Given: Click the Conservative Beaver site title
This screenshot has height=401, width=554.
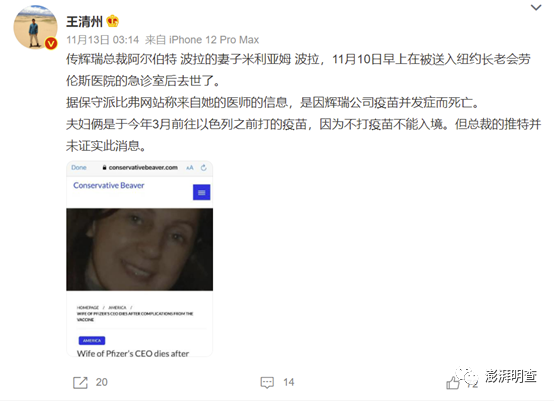Looking at the screenshot, I should [x=109, y=185].
